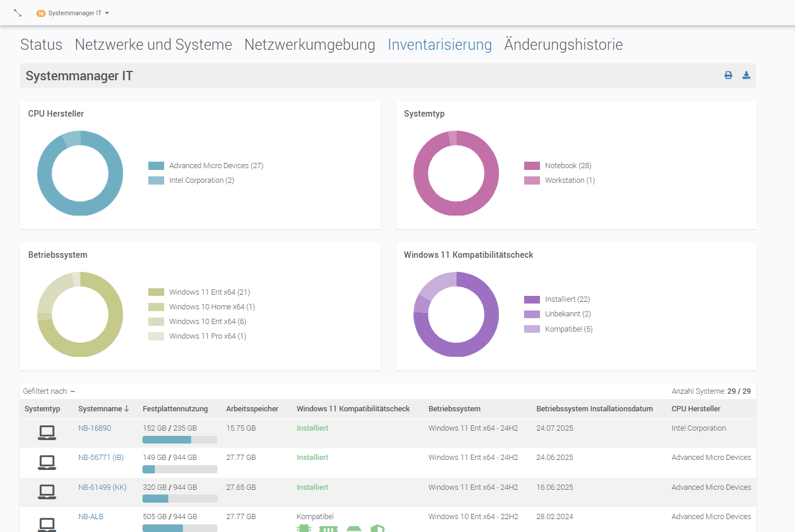Screen dimensions: 795x532
Task: Click the Kompatibel legend color swatch
Action: click(x=532, y=329)
